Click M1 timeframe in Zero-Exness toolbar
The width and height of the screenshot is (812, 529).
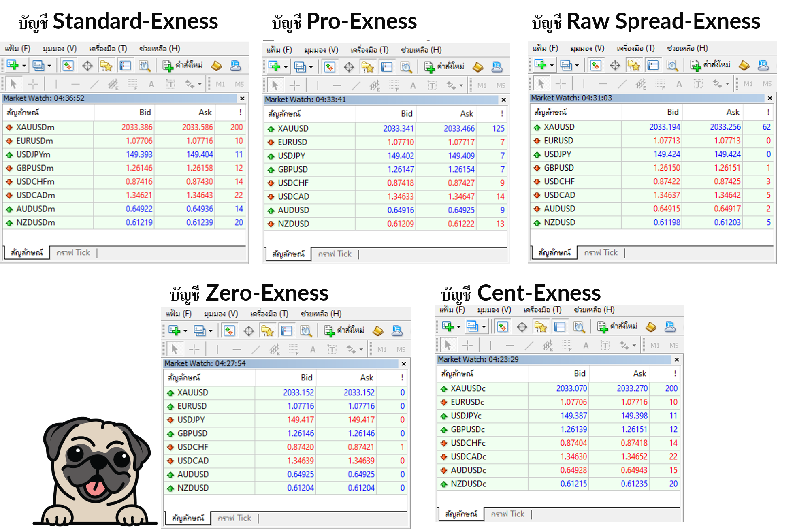[x=382, y=349]
